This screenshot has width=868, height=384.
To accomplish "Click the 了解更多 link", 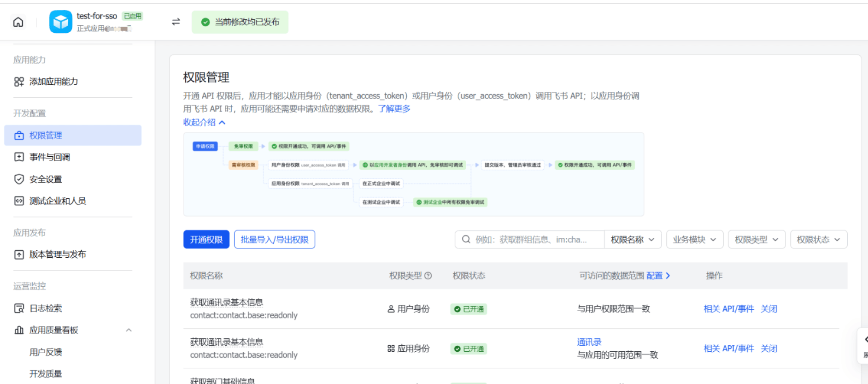I will (394, 109).
